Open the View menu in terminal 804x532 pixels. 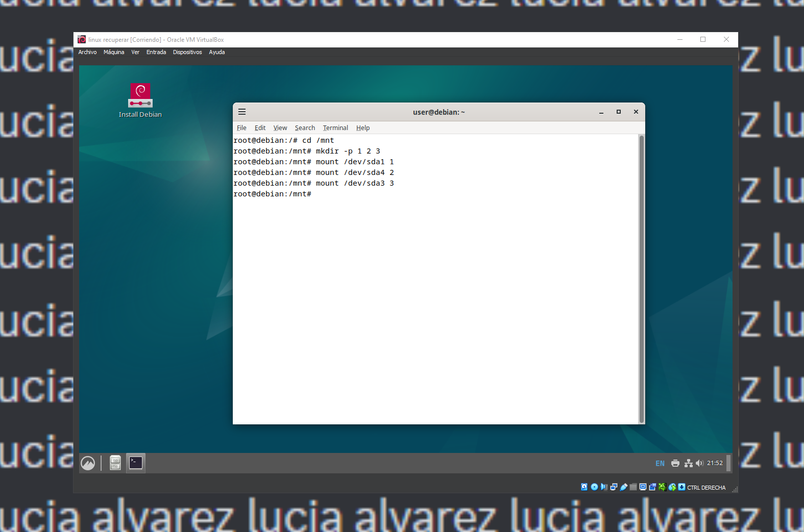pyautogui.click(x=280, y=128)
